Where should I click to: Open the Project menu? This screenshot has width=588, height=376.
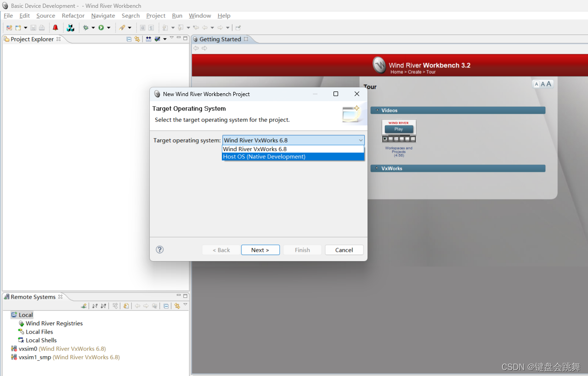[x=156, y=16]
